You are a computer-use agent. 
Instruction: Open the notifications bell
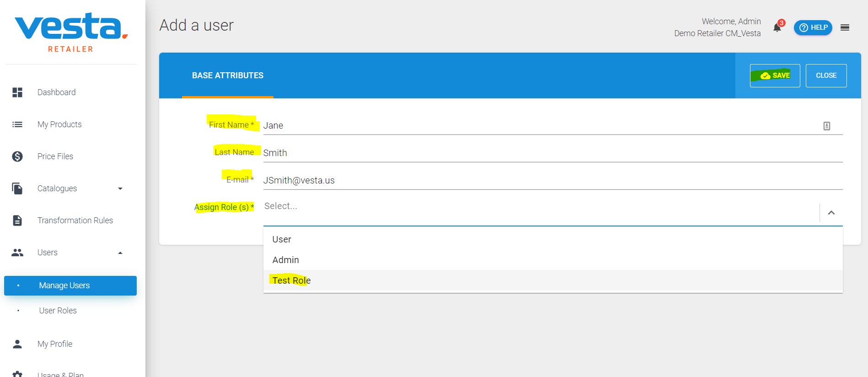(x=777, y=27)
